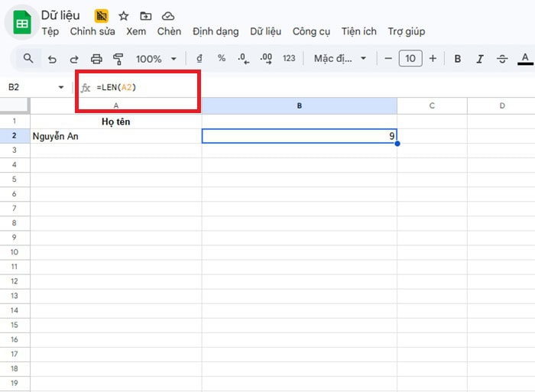Viewport: 535px width, 392px height.
Task: Star the Dữ liệu document
Action: pyautogui.click(x=123, y=15)
